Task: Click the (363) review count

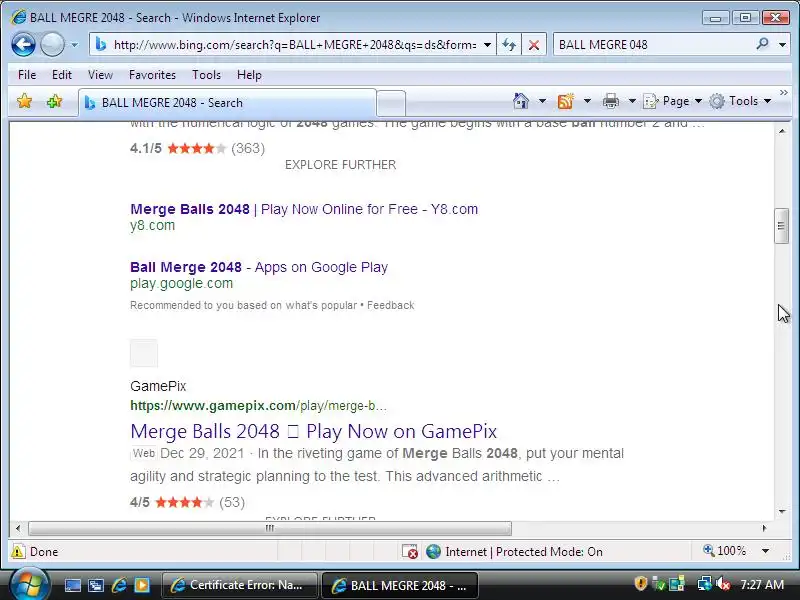Action: 248,148
